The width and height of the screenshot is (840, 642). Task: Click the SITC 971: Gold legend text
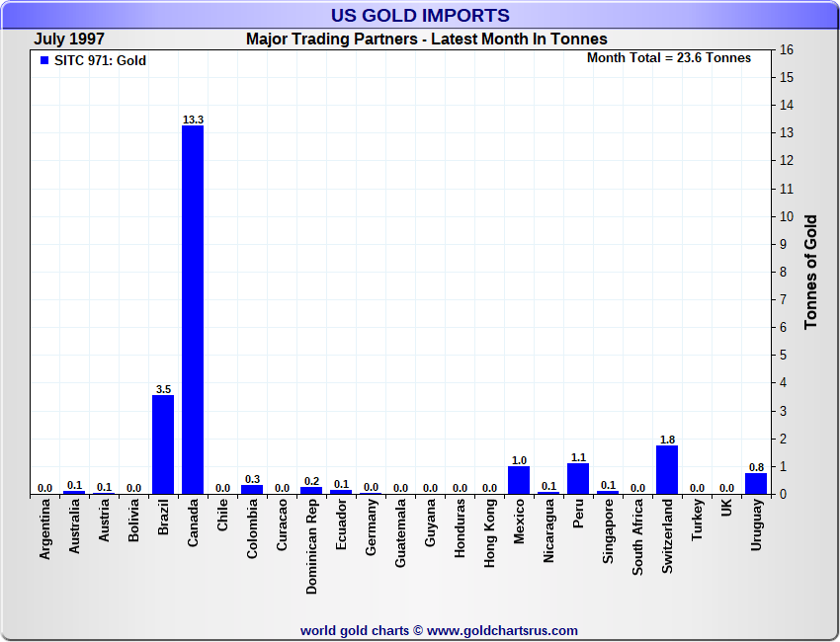click(100, 61)
